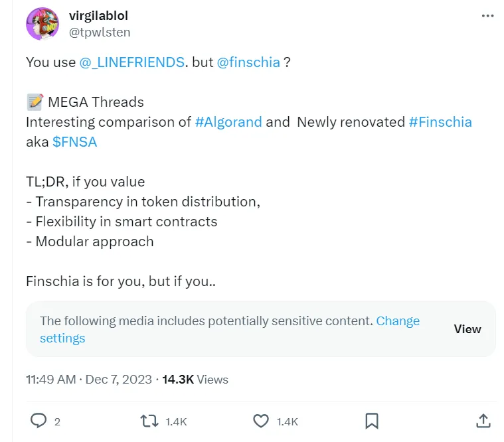This screenshot has width=504, height=442.
Task: Open the #Finschia hashtag link
Action: coord(440,122)
